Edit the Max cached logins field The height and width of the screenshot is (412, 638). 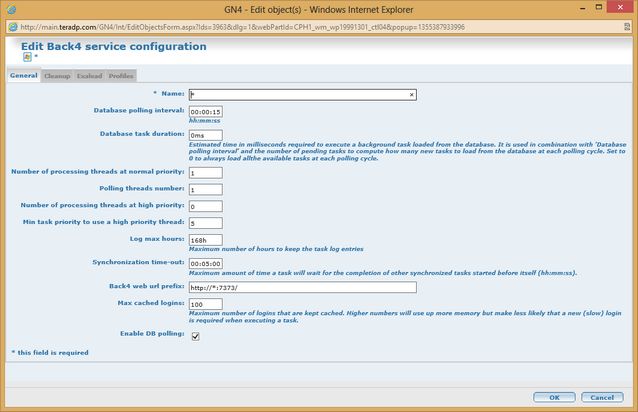(205, 304)
